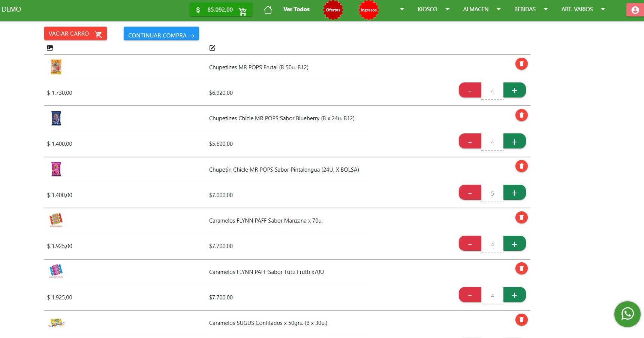Select Ver Todos in the navigation

coord(296,9)
